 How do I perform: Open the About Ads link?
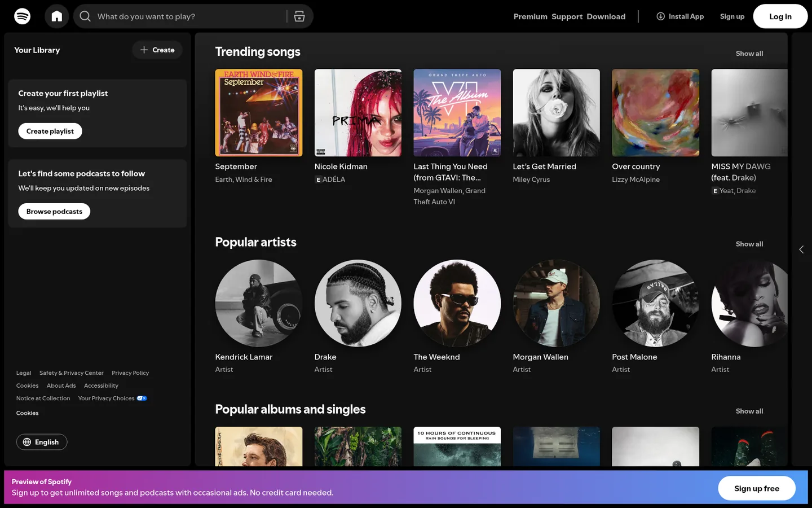tap(61, 386)
